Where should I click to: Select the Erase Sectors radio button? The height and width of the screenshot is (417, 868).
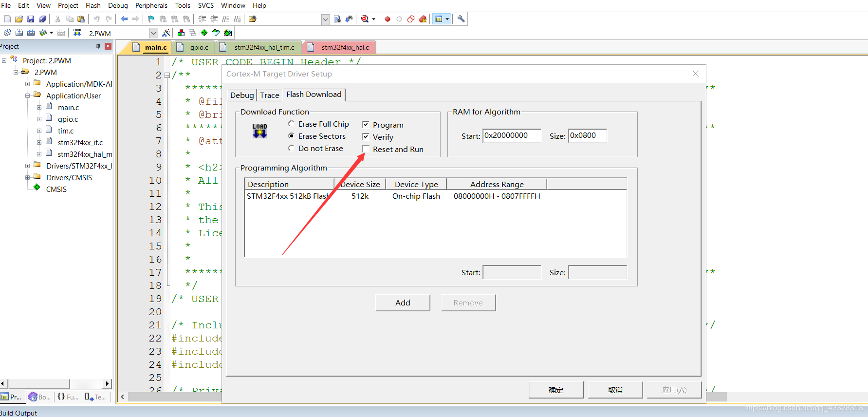[x=291, y=136]
